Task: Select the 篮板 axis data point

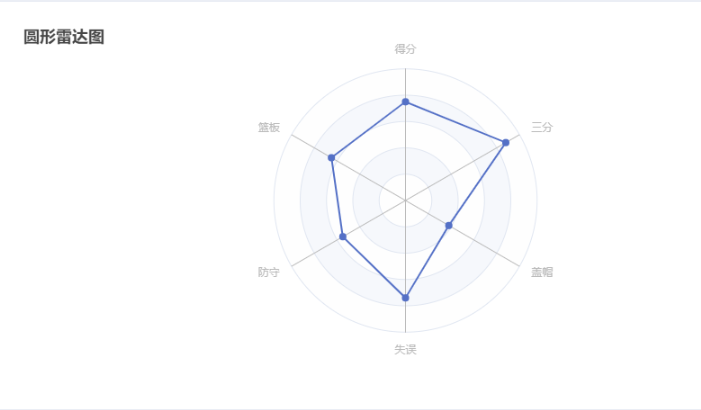Action: pos(331,157)
